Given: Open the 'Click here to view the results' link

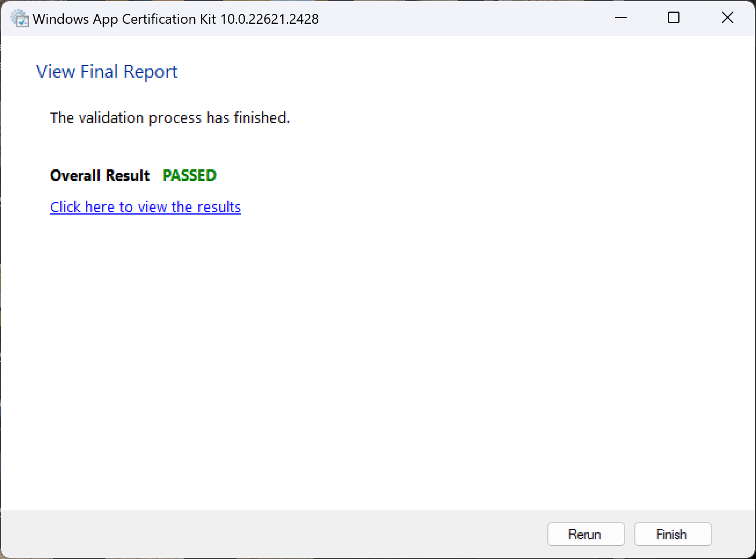Looking at the screenshot, I should click(146, 207).
